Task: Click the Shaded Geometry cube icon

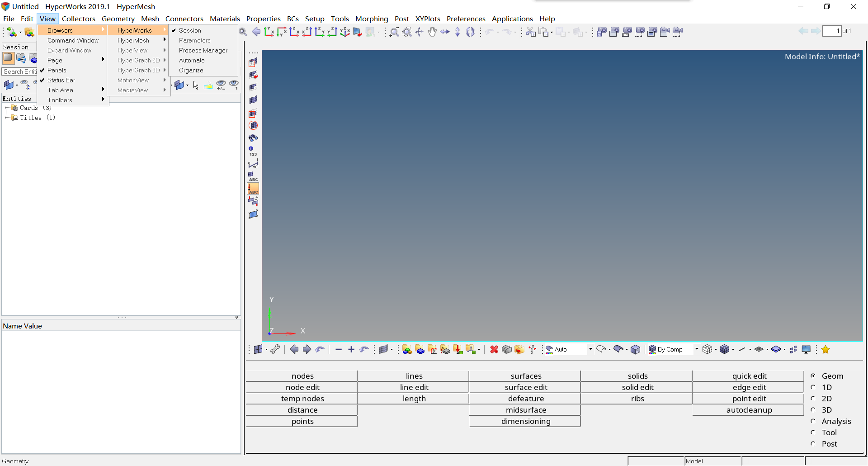Action: [x=636, y=349]
